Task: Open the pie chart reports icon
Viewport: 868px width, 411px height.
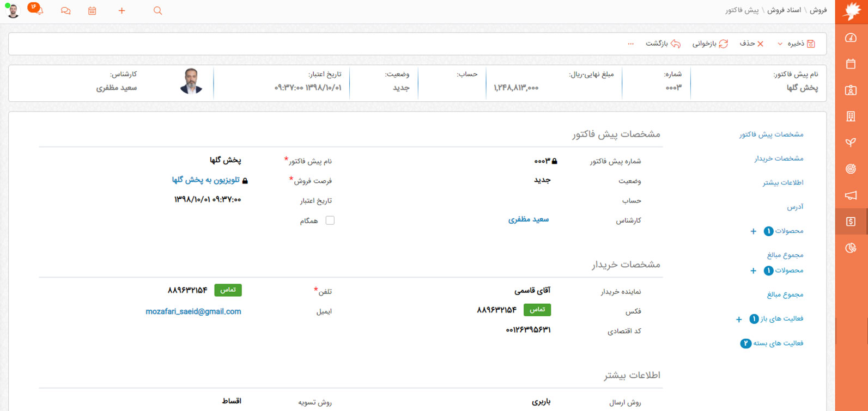Action: point(851,248)
